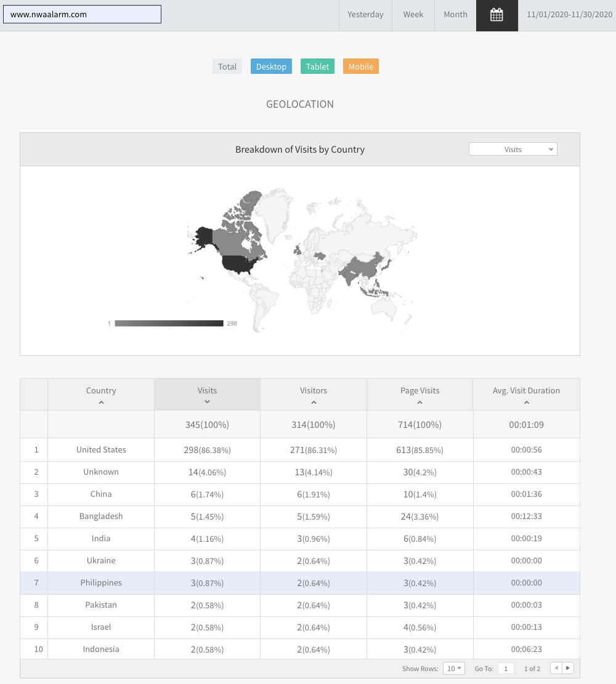Sort by Country column arrow
This screenshot has height=684, width=616.
[x=101, y=402]
